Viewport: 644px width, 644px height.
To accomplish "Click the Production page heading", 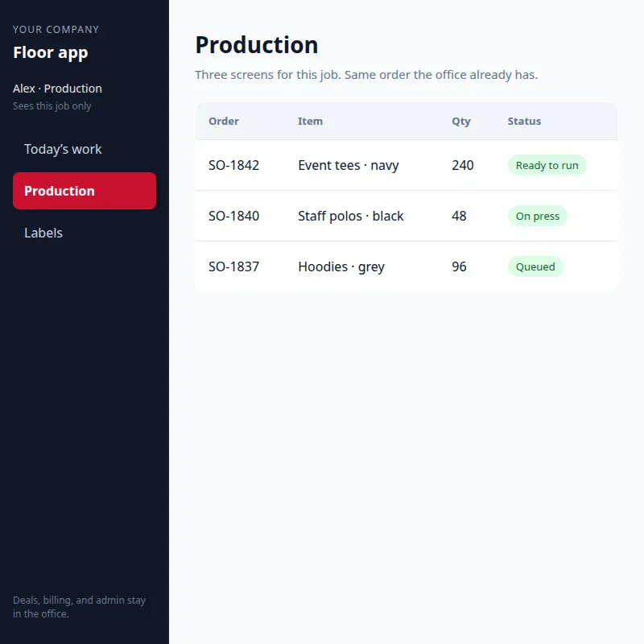I will (x=257, y=45).
